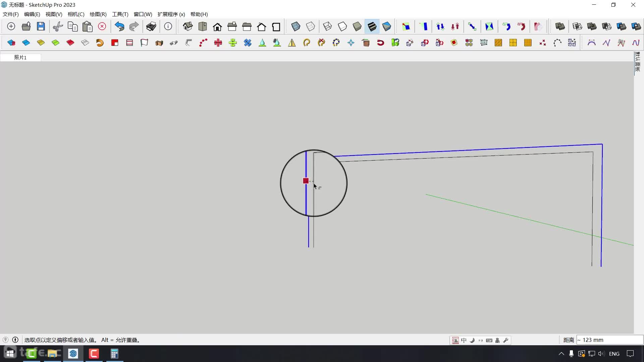Open SketchUp from the taskbar

pos(73,354)
